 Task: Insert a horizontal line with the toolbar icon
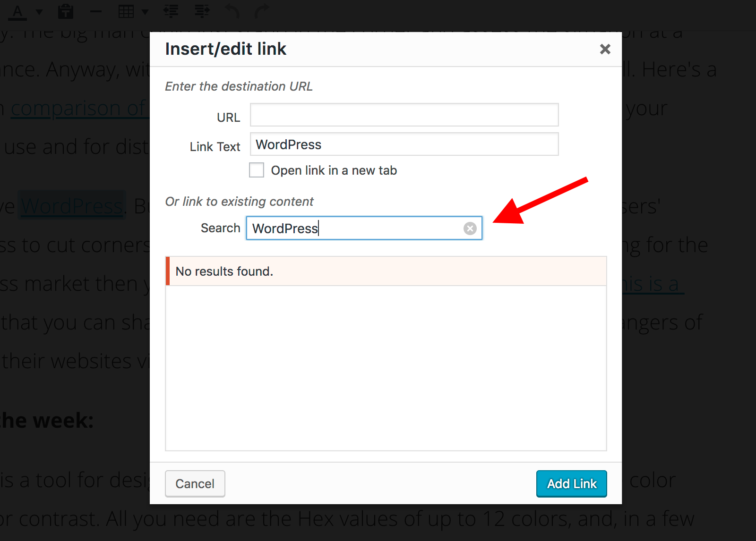click(96, 12)
